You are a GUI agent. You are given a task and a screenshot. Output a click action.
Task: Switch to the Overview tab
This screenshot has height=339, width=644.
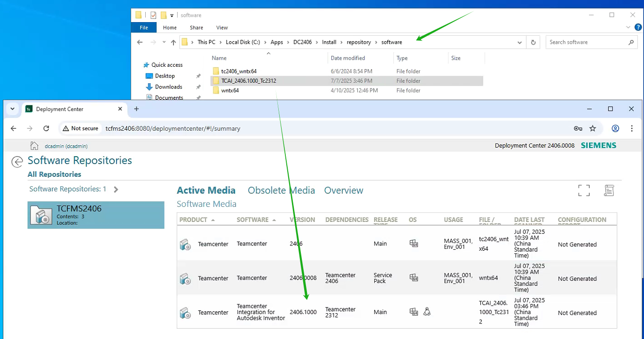[x=344, y=190]
